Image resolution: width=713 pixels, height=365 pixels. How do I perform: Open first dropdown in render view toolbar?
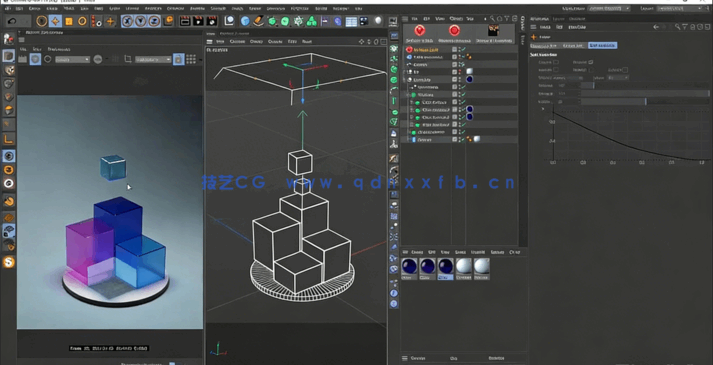click(73, 60)
